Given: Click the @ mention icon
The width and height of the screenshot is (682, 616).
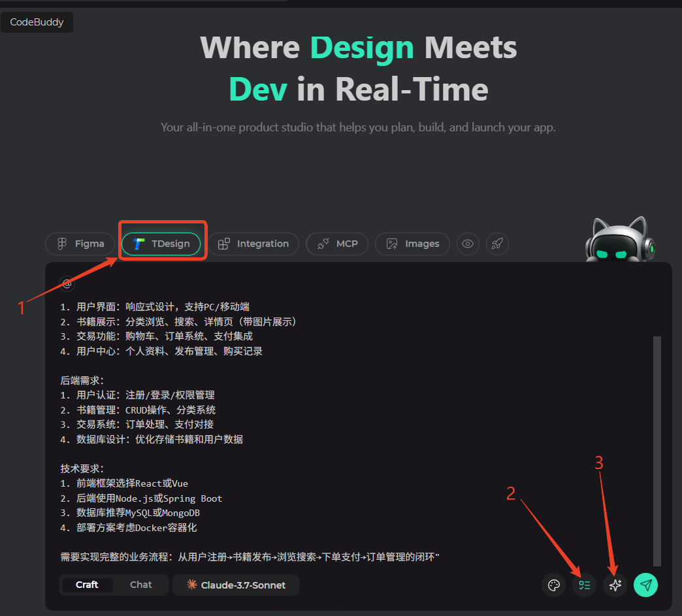Looking at the screenshot, I should coord(67,284).
